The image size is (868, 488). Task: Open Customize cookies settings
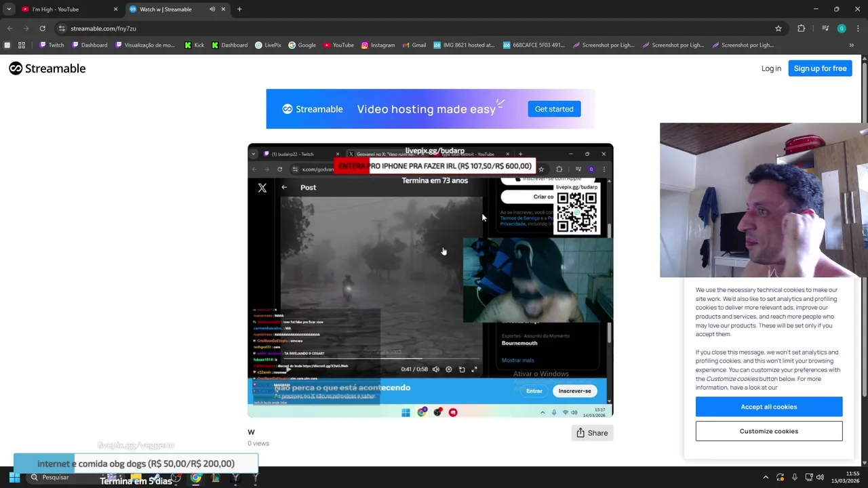[x=769, y=431]
